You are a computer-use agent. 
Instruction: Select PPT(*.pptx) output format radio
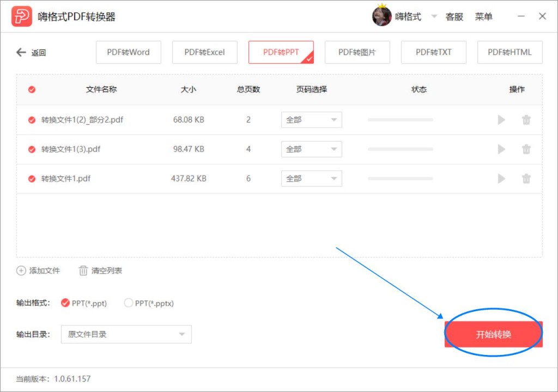coord(128,303)
